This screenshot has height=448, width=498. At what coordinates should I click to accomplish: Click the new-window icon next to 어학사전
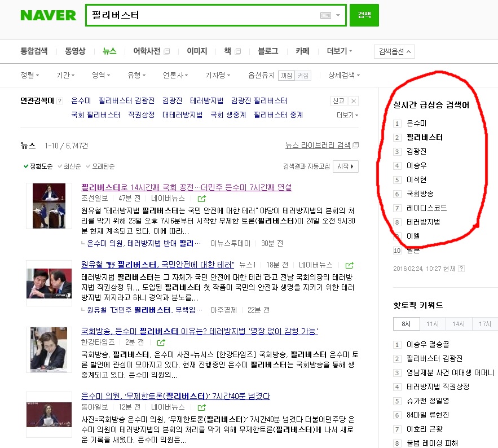pos(167,51)
